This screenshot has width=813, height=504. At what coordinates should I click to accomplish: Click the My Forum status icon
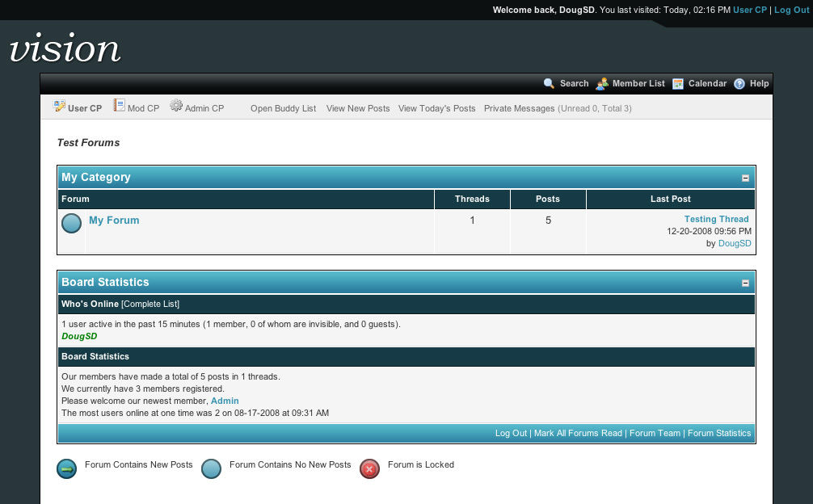tap(72, 224)
